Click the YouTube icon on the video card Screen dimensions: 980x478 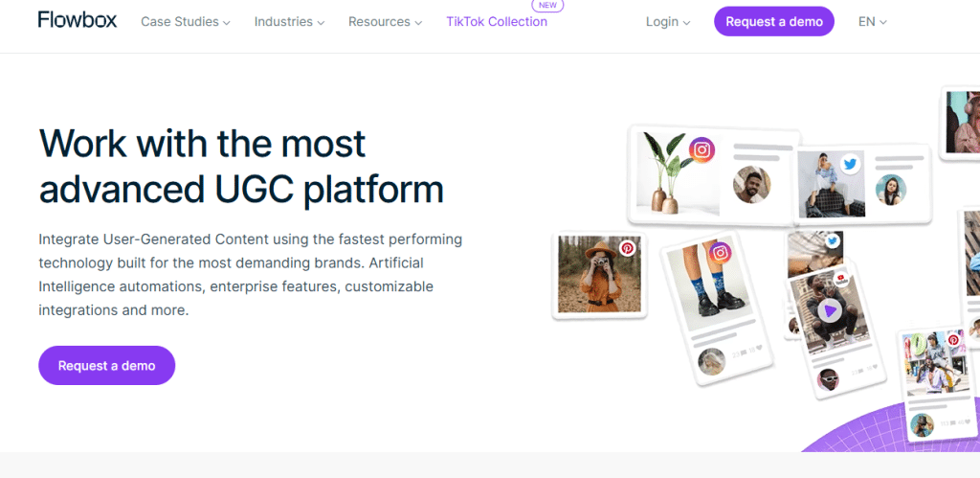coord(840,279)
